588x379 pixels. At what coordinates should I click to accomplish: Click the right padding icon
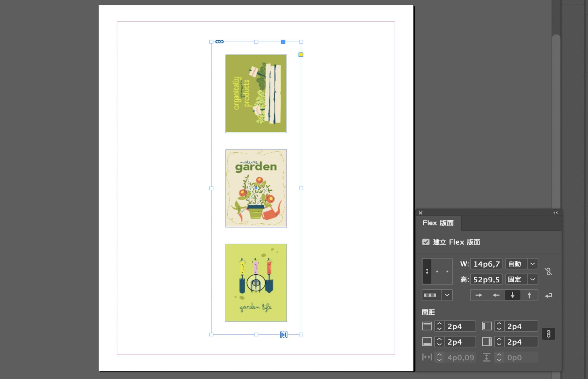coord(487,342)
